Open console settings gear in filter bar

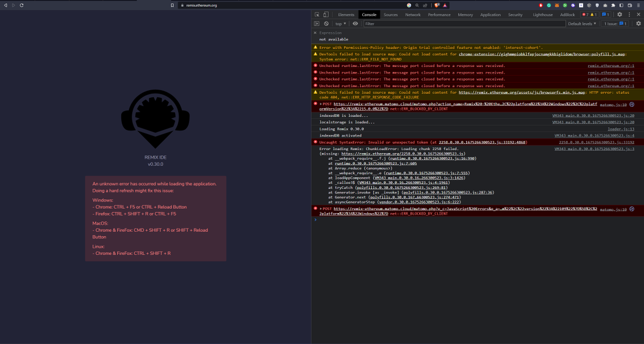pyautogui.click(x=638, y=24)
